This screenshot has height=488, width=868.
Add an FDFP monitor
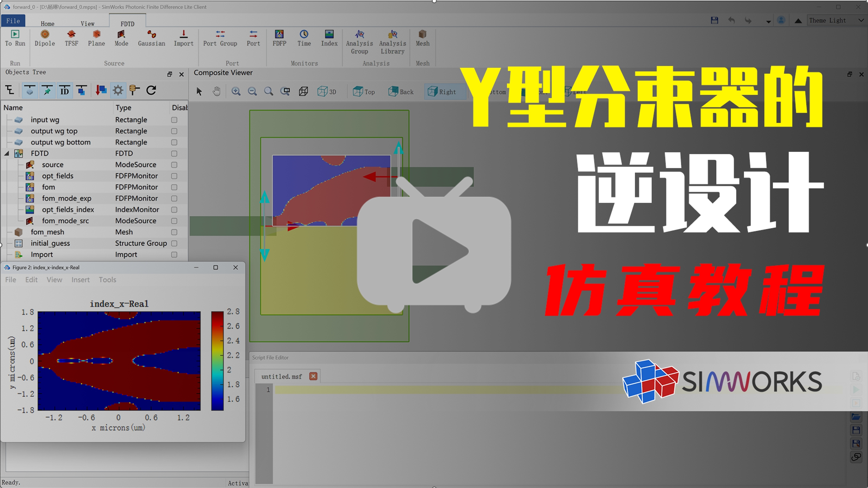[279, 38]
